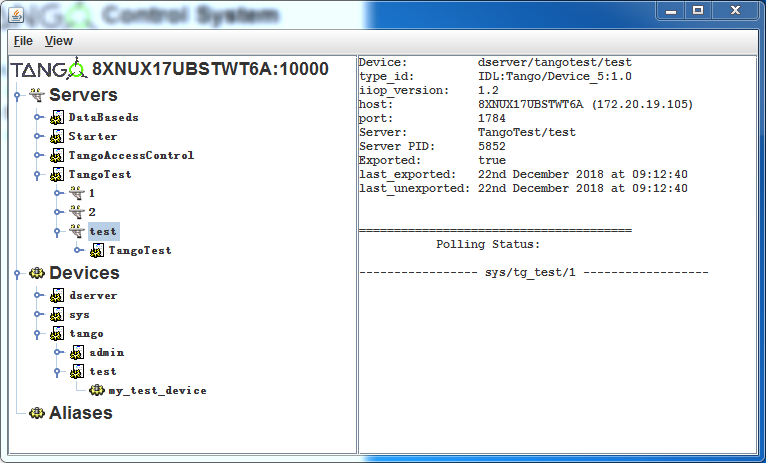The width and height of the screenshot is (766, 463).
Task: Collapse the Devices tree node
Action: (x=18, y=274)
